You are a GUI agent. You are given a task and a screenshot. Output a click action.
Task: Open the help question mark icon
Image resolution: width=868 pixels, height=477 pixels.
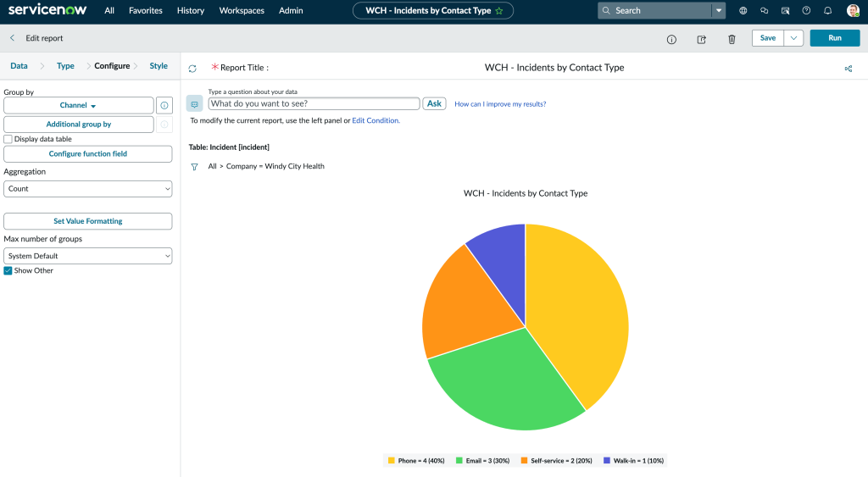coord(806,10)
